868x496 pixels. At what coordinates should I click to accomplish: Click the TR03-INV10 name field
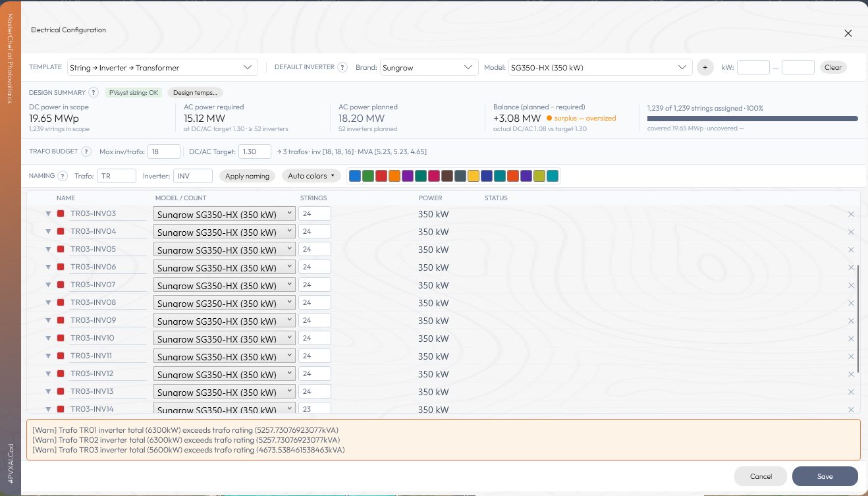pyautogui.click(x=108, y=338)
